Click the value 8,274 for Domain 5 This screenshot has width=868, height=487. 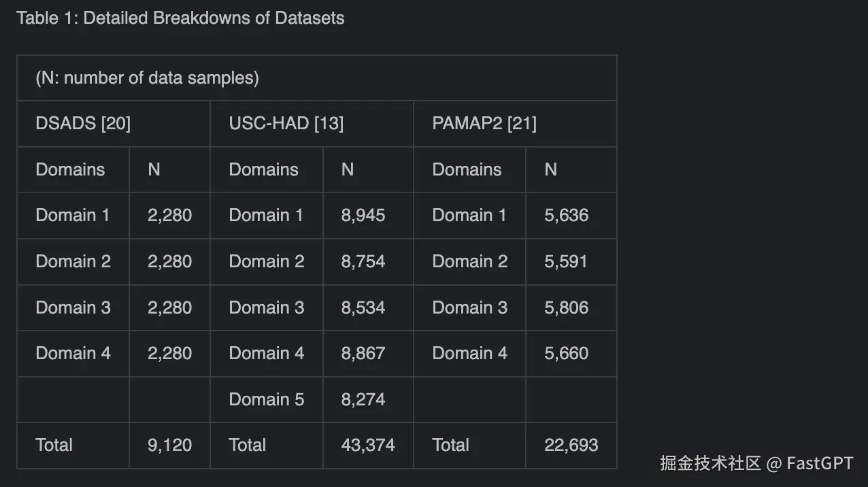(363, 399)
